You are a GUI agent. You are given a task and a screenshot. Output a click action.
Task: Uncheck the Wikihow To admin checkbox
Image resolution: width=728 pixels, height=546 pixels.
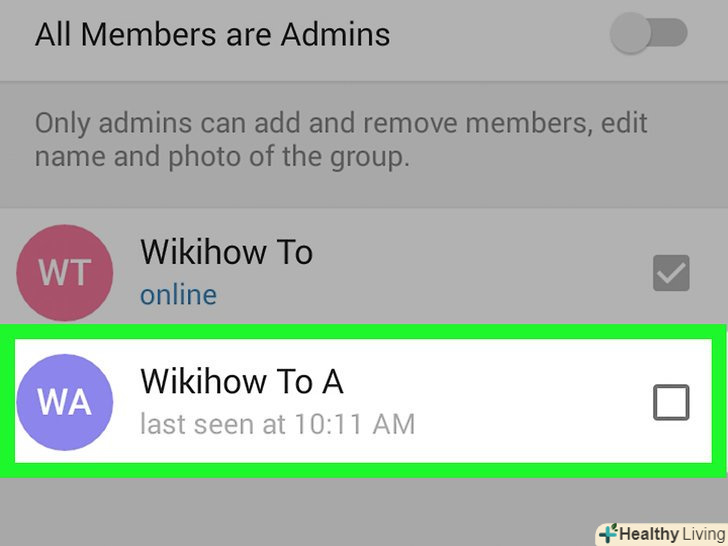(671, 273)
